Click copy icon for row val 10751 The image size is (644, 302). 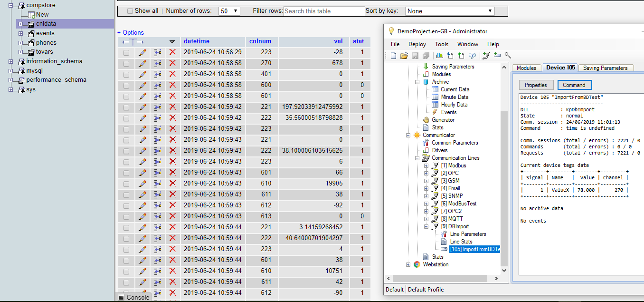point(158,271)
